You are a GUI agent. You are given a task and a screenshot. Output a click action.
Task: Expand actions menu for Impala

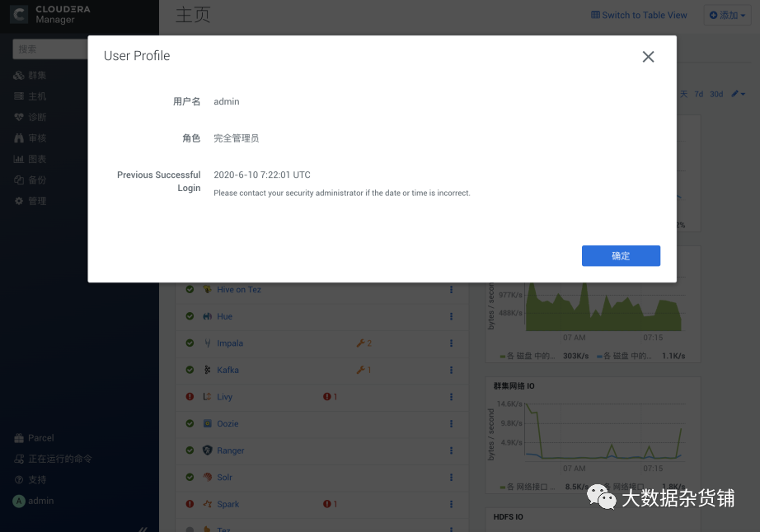point(451,343)
